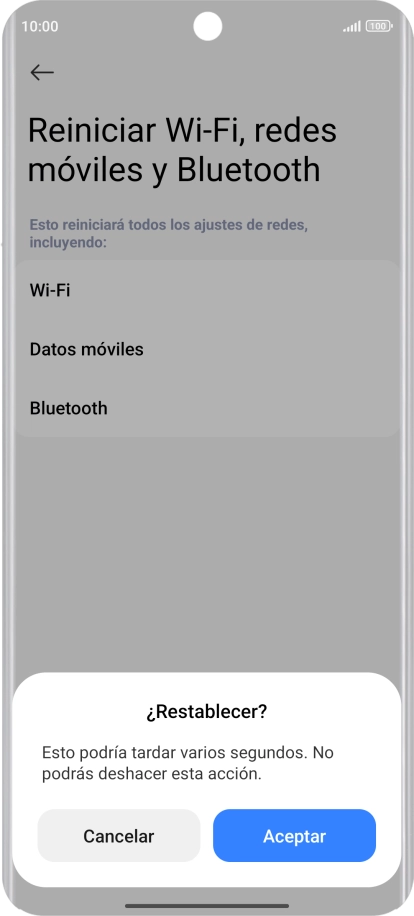This screenshot has height=916, width=414.
Task: Tap the back arrow icon
Action: point(42,72)
